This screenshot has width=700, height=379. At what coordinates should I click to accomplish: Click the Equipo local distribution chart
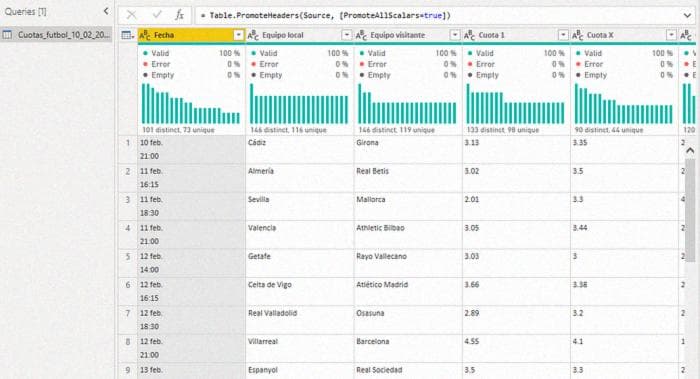coord(299,104)
